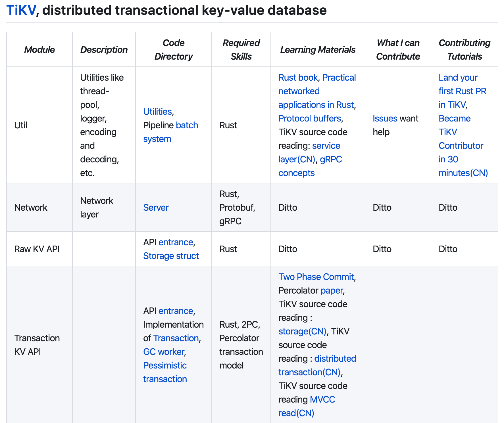Click the Protocol buffers link
Screen dimensions: 504x423
(309, 118)
